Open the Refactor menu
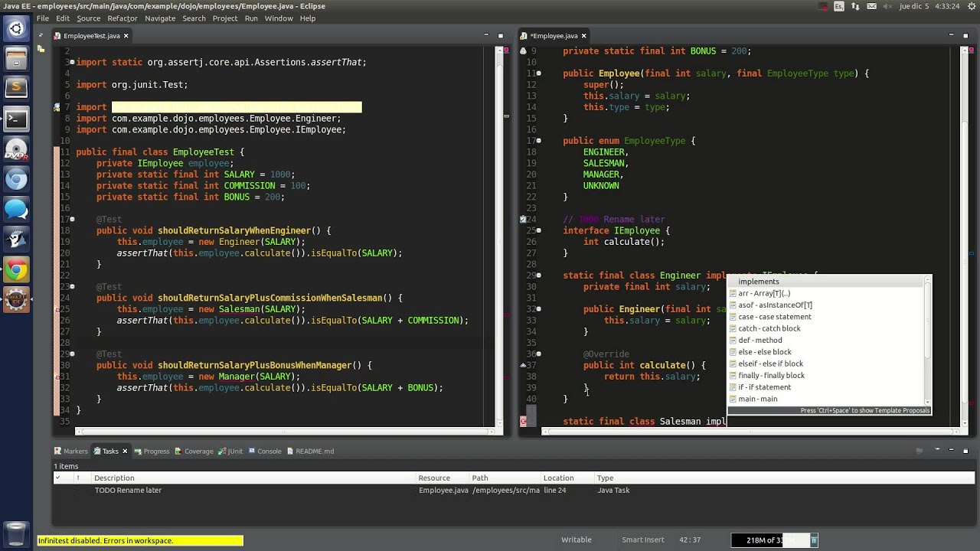The image size is (980, 551). [x=122, y=18]
